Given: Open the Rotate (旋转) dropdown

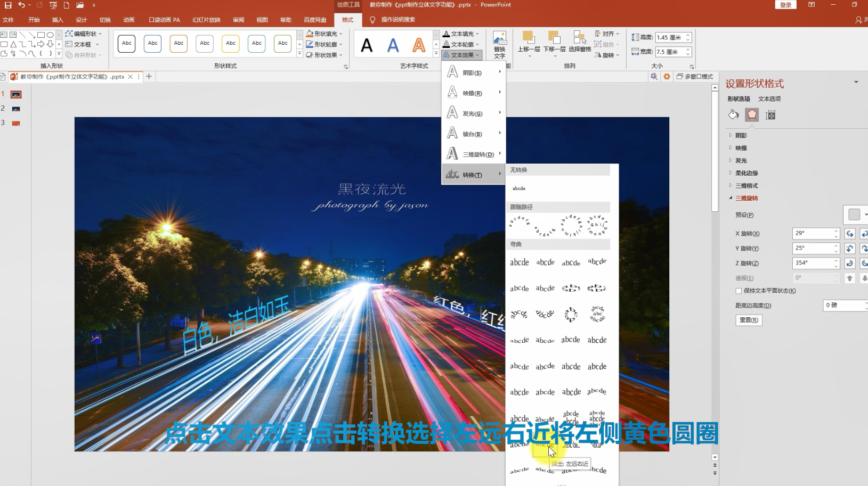Looking at the screenshot, I should coord(607,55).
